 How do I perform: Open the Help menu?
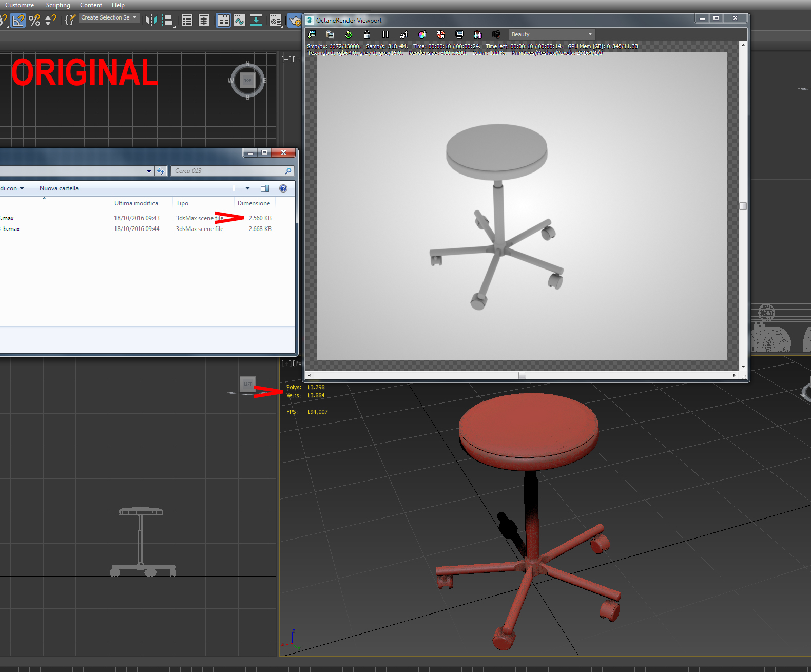[118, 5]
